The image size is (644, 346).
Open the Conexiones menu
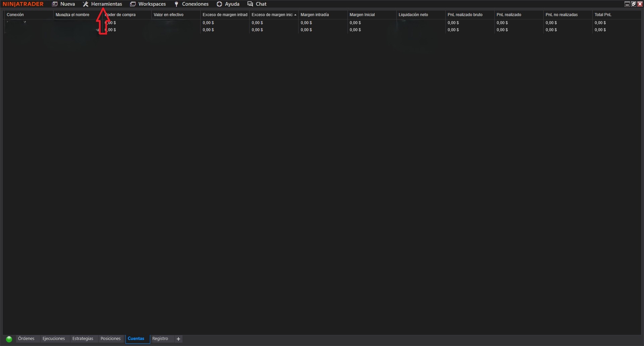pyautogui.click(x=191, y=4)
